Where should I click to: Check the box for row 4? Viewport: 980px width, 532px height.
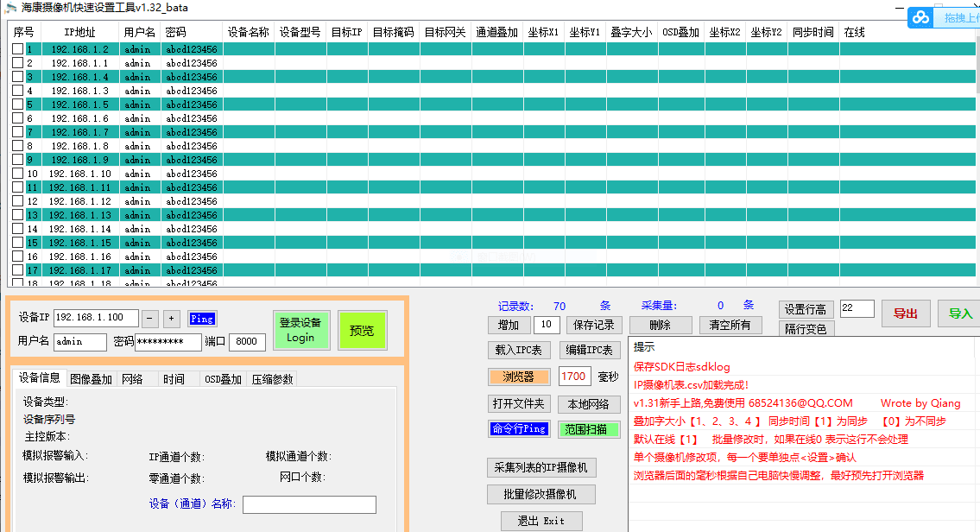click(18, 90)
